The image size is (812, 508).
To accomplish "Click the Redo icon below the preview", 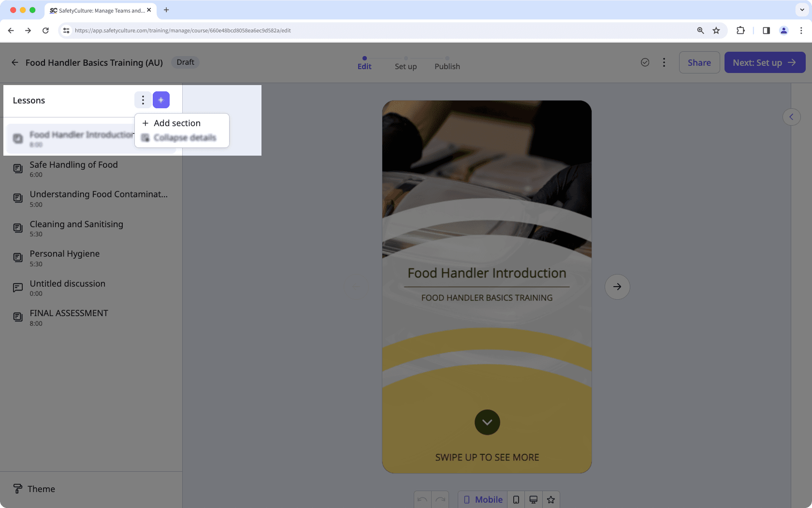I will pyautogui.click(x=440, y=499).
